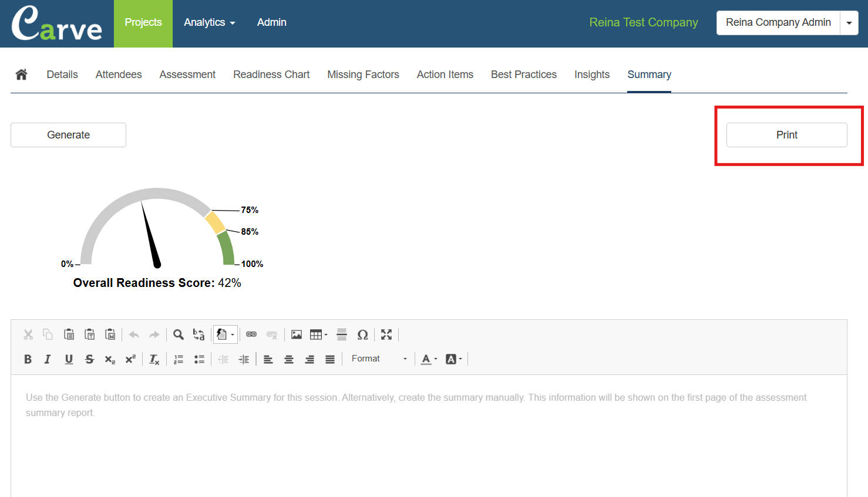
Task: Click the Find search icon
Action: click(x=179, y=334)
